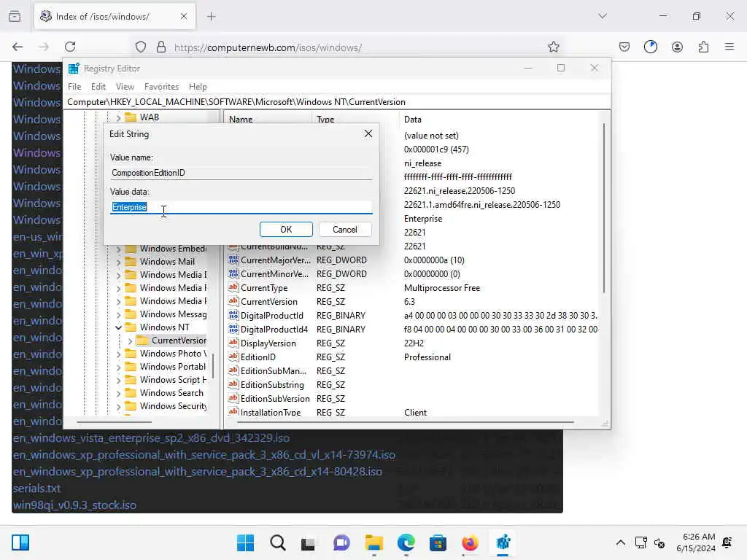This screenshot has height=560, width=747.
Task: Expand the Windows Search key
Action: point(119,393)
